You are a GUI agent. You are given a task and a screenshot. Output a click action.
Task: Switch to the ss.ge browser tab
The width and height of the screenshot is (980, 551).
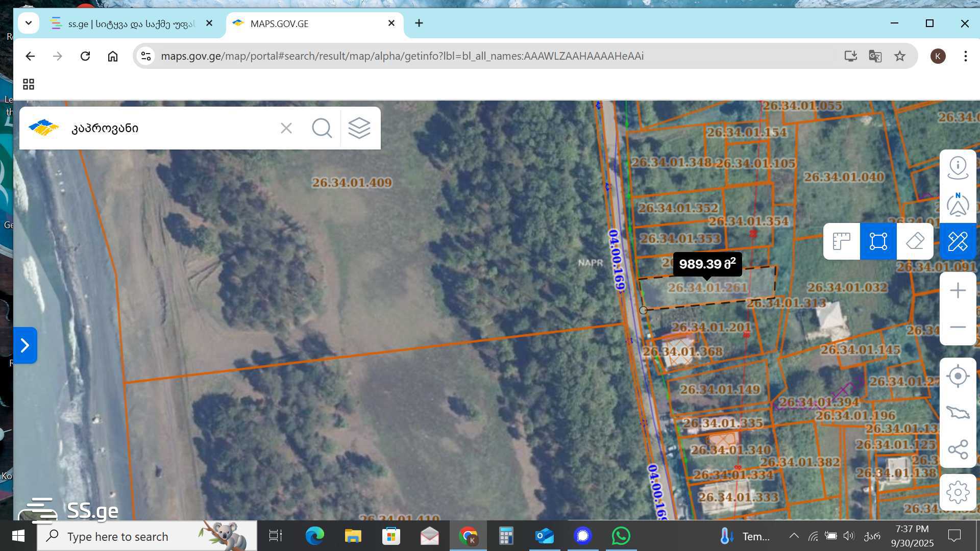coord(131,23)
